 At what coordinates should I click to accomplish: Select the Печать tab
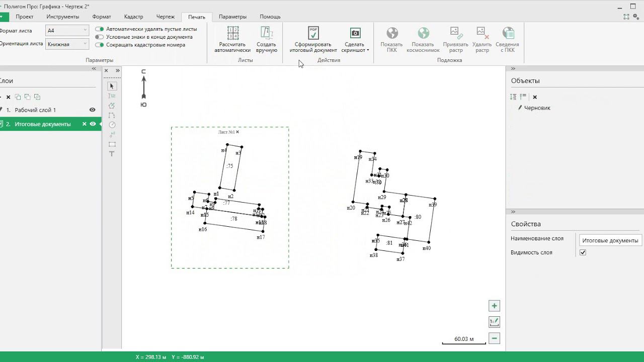197,17
